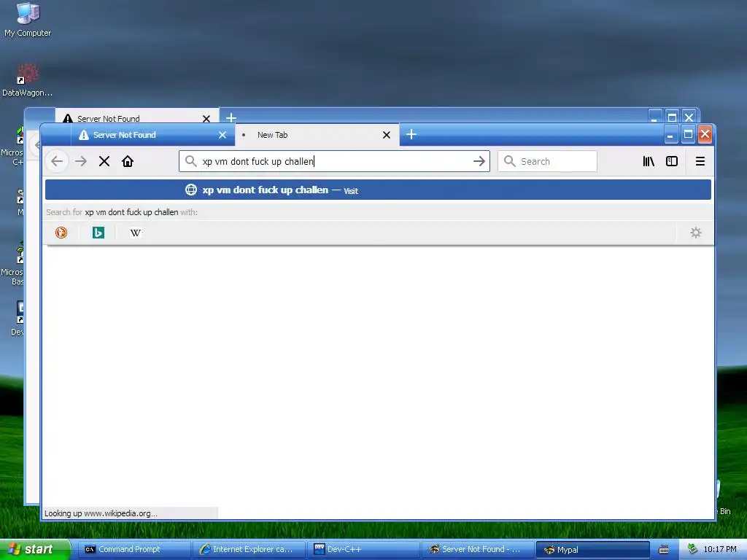
Task: Click the Back arrow in Mypal toolbar
Action: tap(57, 161)
